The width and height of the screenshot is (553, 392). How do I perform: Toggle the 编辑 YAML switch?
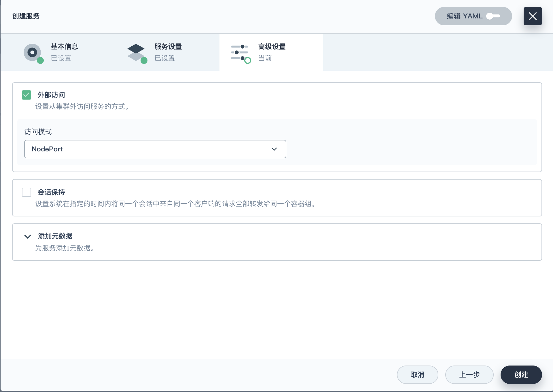(x=493, y=16)
